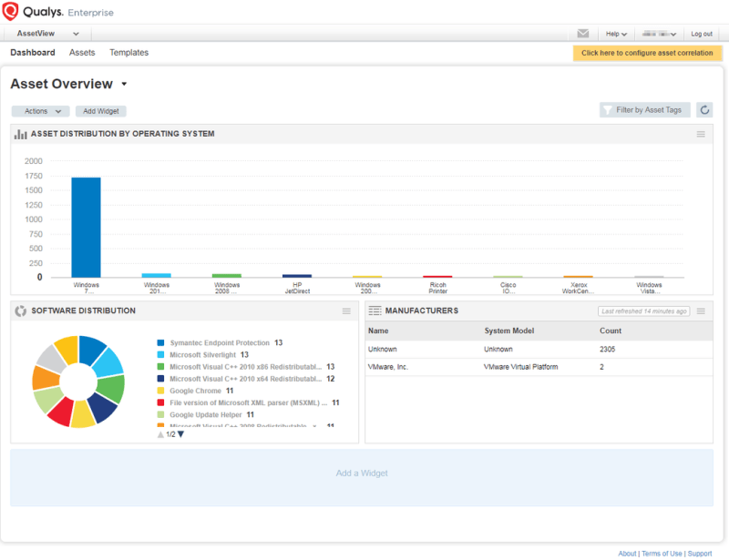Viewport: 729px width, 560px height.
Task: Open Terms of Use footer link
Action: [x=662, y=554]
